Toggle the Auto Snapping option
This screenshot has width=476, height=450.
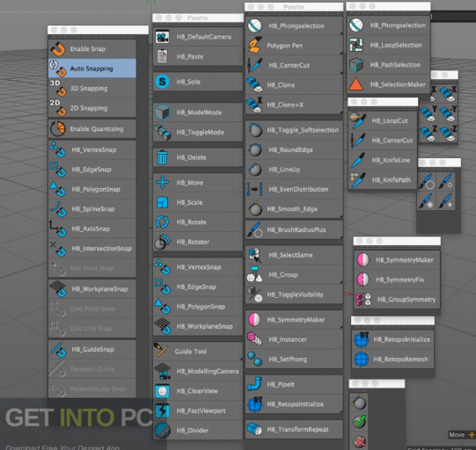[x=92, y=69]
